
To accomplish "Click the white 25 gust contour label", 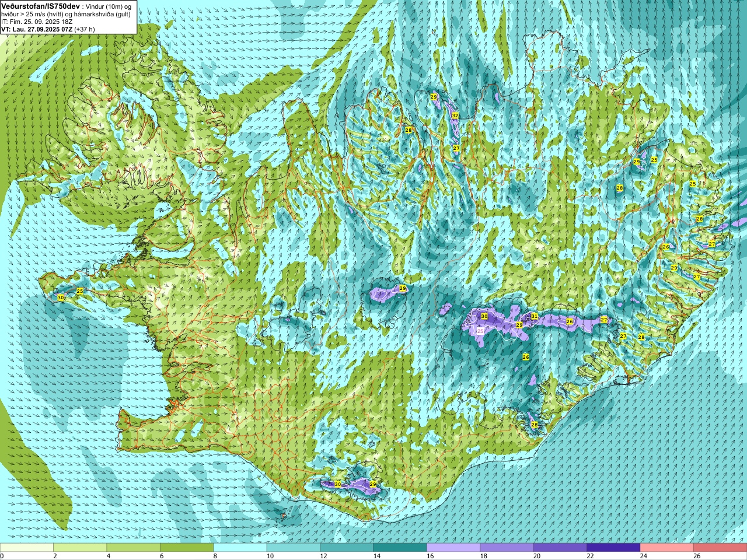I will 480,331.
